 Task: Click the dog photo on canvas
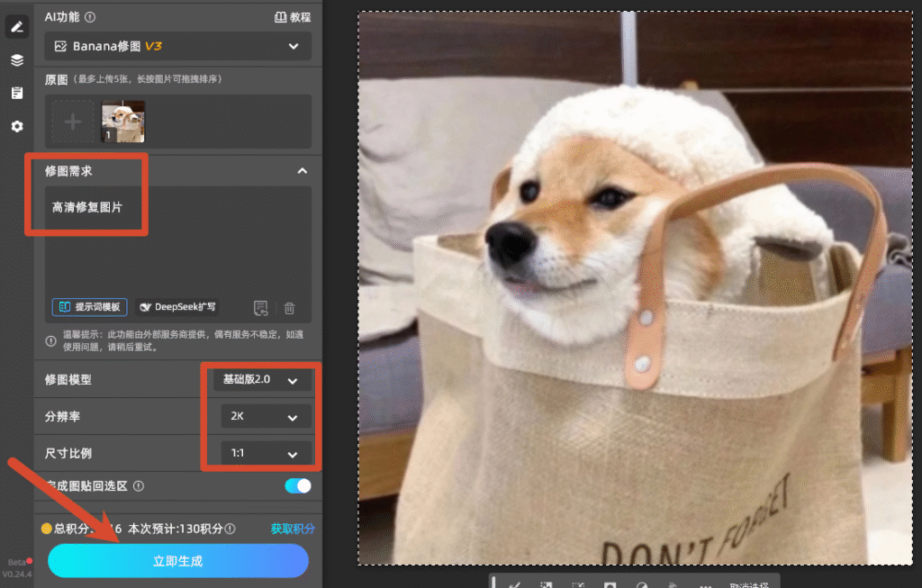636,288
